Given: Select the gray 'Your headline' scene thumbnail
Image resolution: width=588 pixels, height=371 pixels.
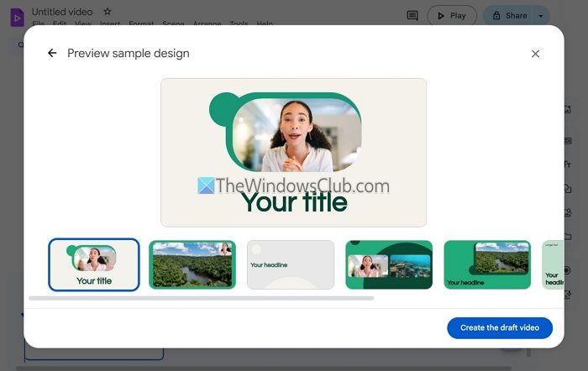Looking at the screenshot, I should tap(291, 264).
